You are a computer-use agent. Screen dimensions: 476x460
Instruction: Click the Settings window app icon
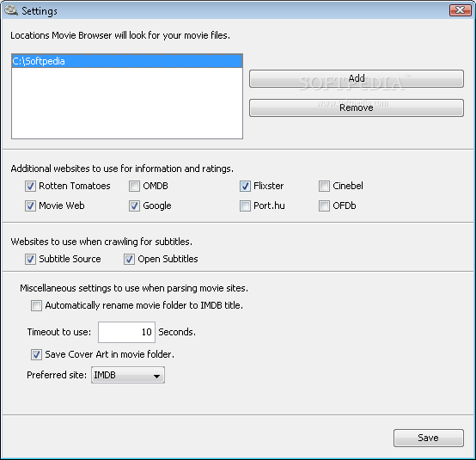pos(11,10)
